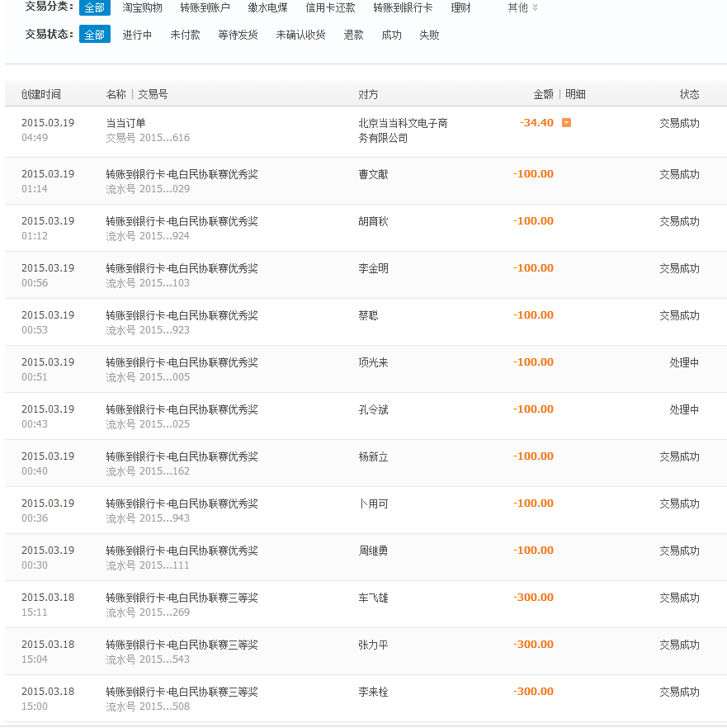Select 全部 in the 交易状态 row

coord(95,35)
